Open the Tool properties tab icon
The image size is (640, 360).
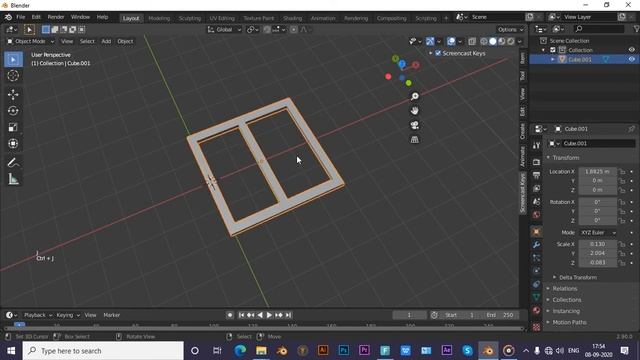[536, 146]
